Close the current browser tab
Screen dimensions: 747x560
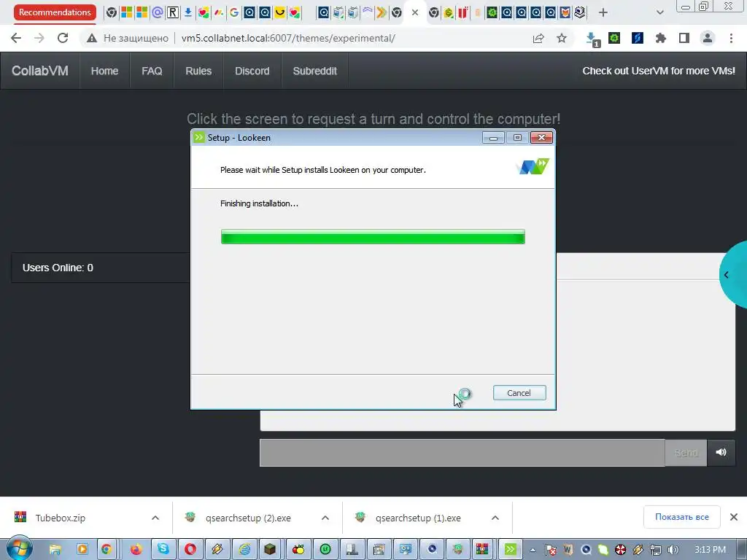[x=415, y=12]
